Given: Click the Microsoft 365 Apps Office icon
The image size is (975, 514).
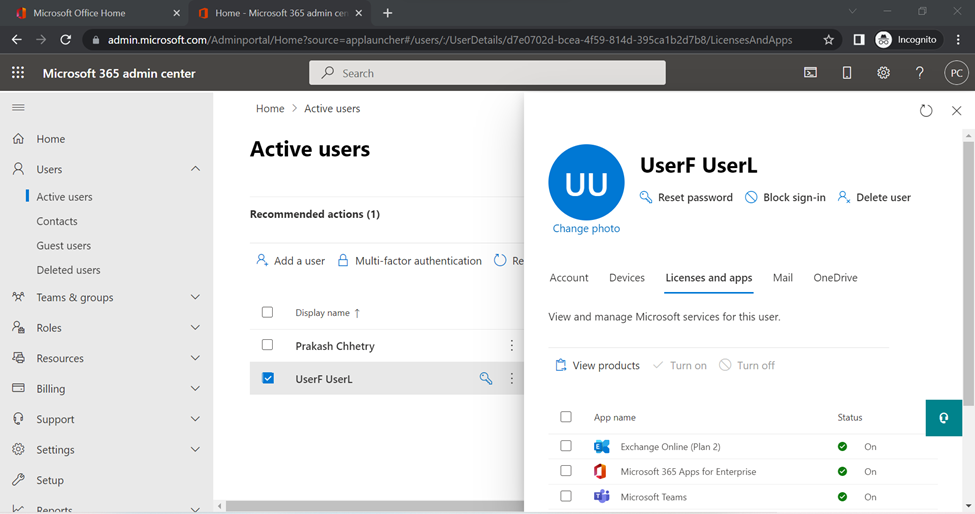Looking at the screenshot, I should pyautogui.click(x=600, y=471).
